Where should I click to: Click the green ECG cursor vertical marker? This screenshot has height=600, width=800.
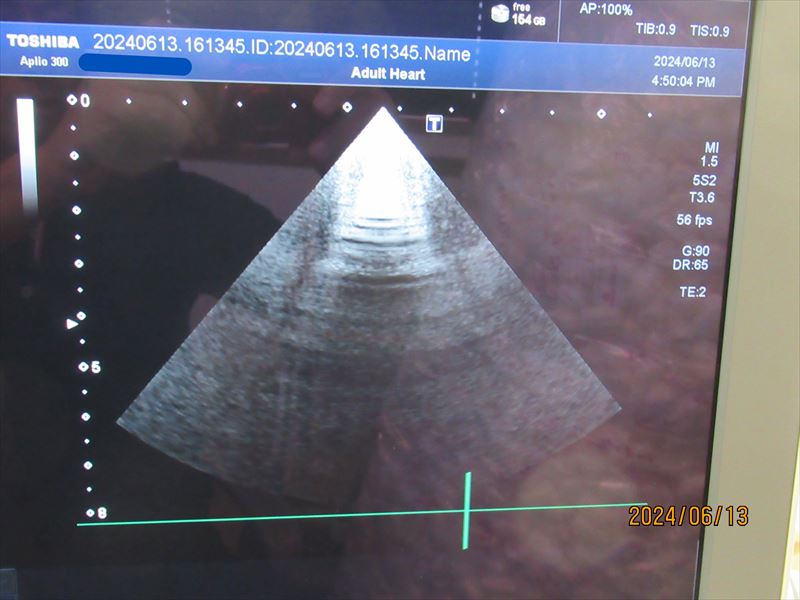pos(466,510)
